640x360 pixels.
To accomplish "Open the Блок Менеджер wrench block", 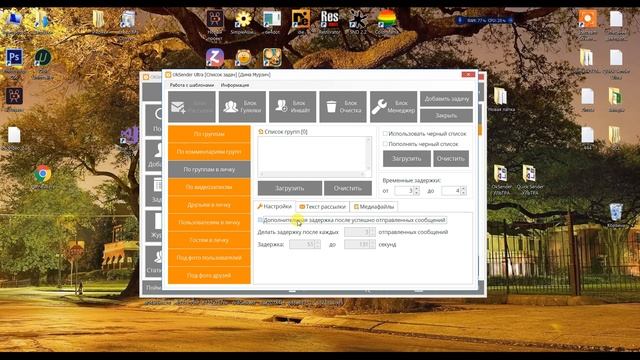I will coord(393,107).
